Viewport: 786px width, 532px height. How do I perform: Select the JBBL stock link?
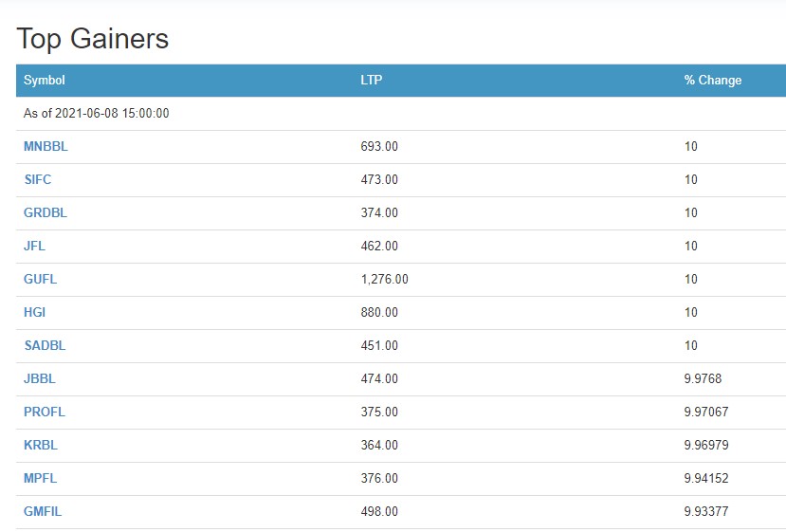pos(40,379)
